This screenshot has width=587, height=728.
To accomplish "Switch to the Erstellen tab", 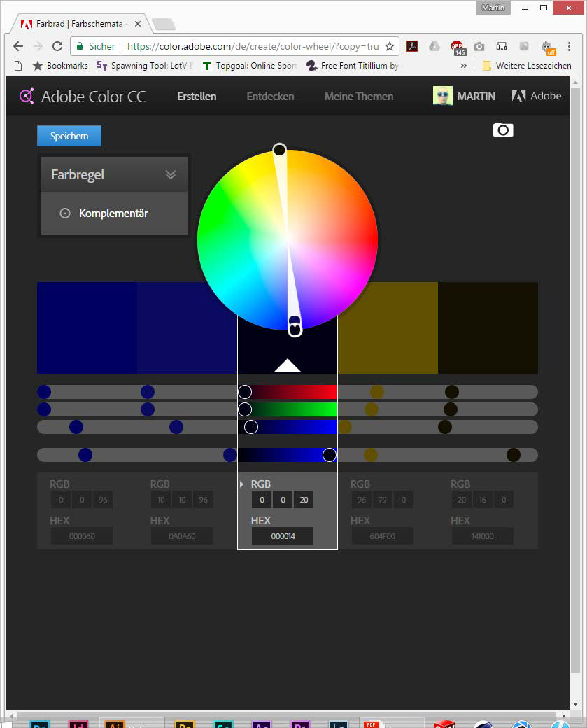I will (197, 96).
